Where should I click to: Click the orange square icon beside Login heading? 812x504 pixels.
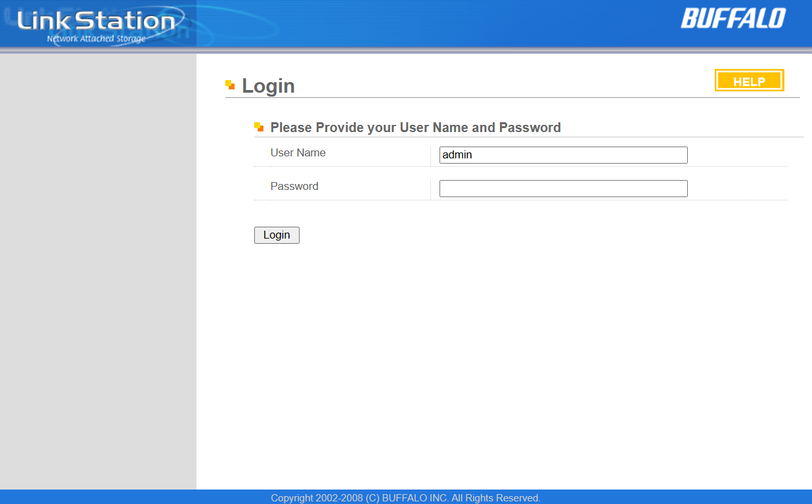click(230, 85)
